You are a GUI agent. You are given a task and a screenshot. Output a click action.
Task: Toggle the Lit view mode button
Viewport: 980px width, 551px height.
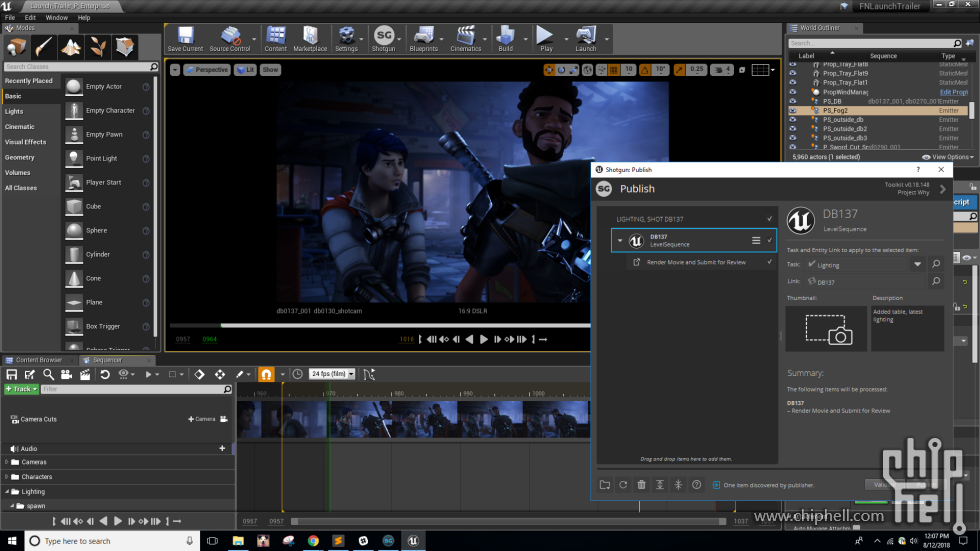[x=245, y=70]
